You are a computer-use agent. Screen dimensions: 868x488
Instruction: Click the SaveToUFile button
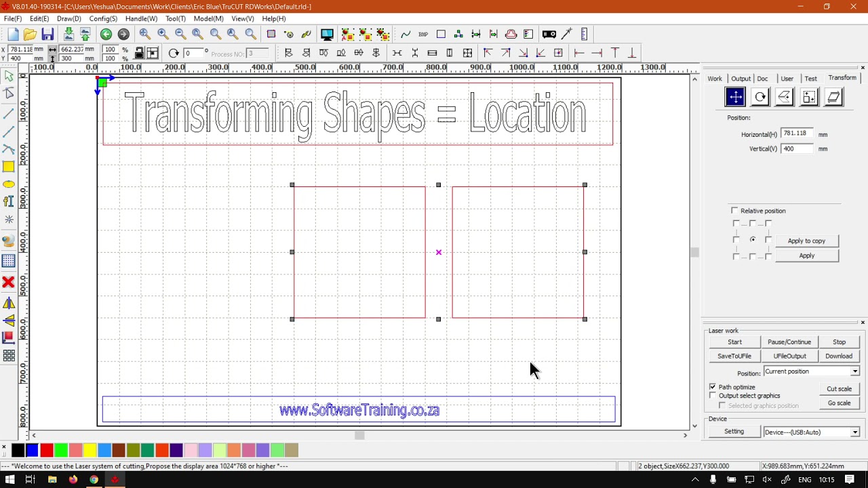tap(734, 357)
